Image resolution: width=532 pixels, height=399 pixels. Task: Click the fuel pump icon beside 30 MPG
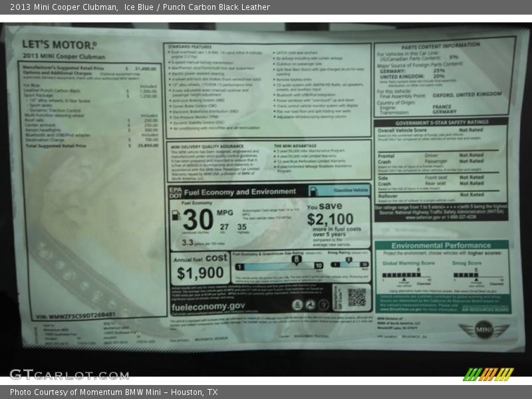click(176, 215)
